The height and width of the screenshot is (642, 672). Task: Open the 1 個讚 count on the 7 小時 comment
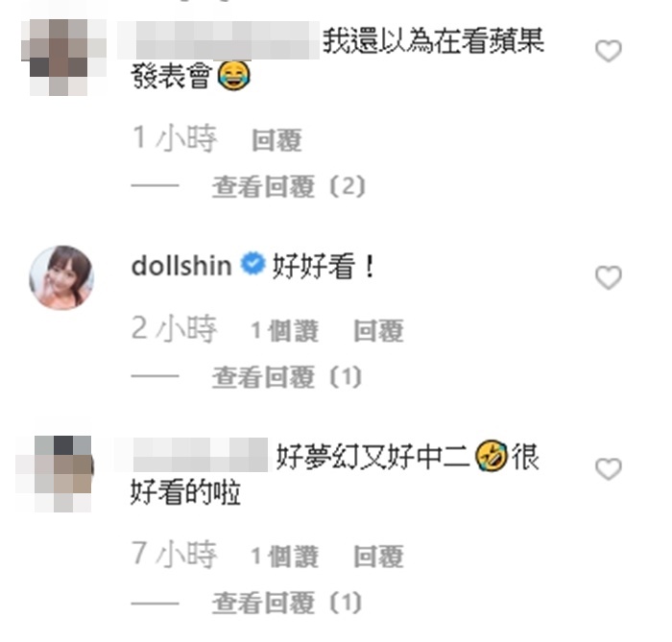(x=284, y=557)
